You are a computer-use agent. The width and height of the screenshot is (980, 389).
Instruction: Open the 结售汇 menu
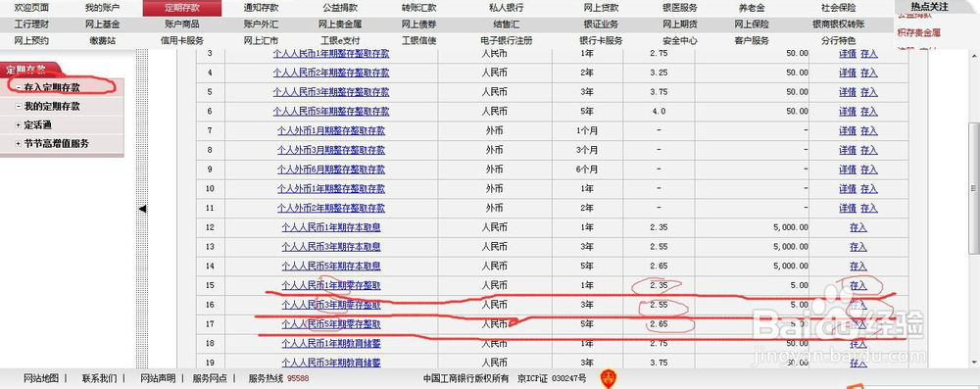[x=507, y=24]
